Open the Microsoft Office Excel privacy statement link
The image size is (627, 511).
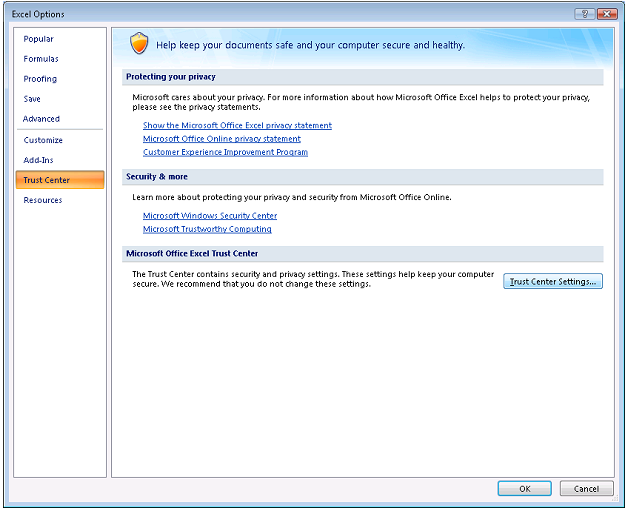pos(237,126)
